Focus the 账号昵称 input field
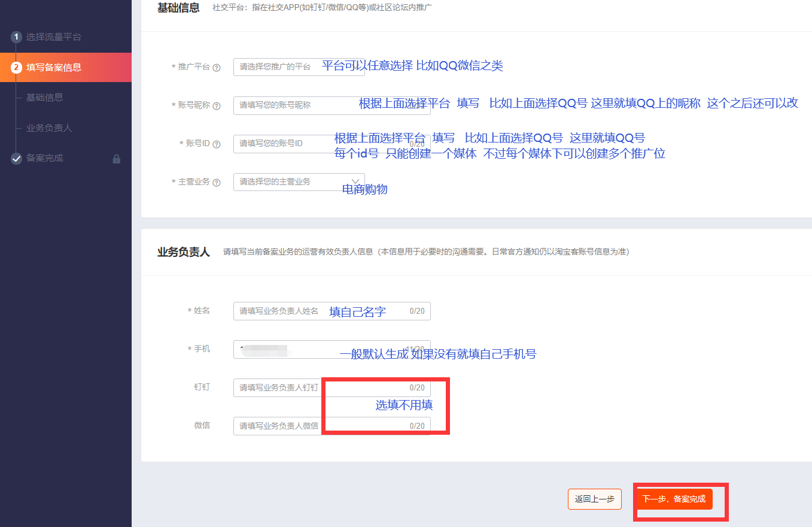This screenshot has height=527, width=812. click(x=332, y=105)
